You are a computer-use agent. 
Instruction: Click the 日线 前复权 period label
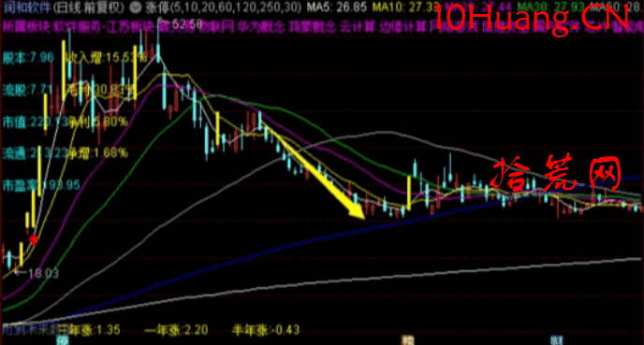[x=89, y=7]
